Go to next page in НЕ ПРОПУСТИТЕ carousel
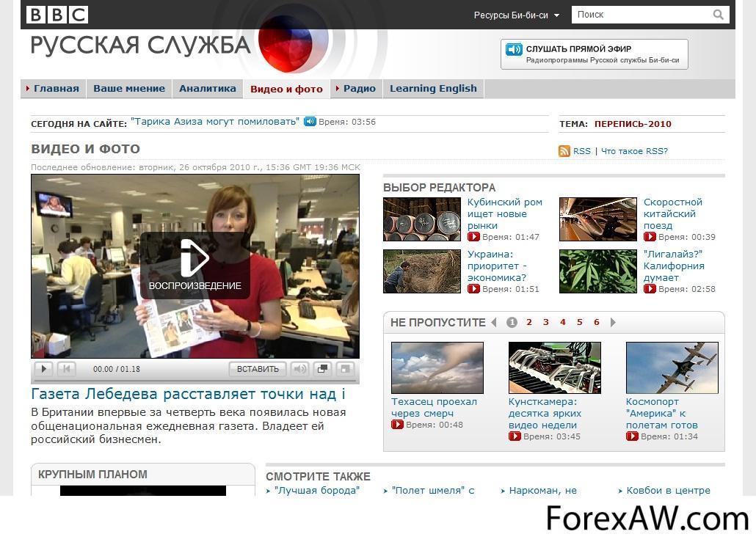The height and width of the screenshot is (545, 756). pos(613,322)
